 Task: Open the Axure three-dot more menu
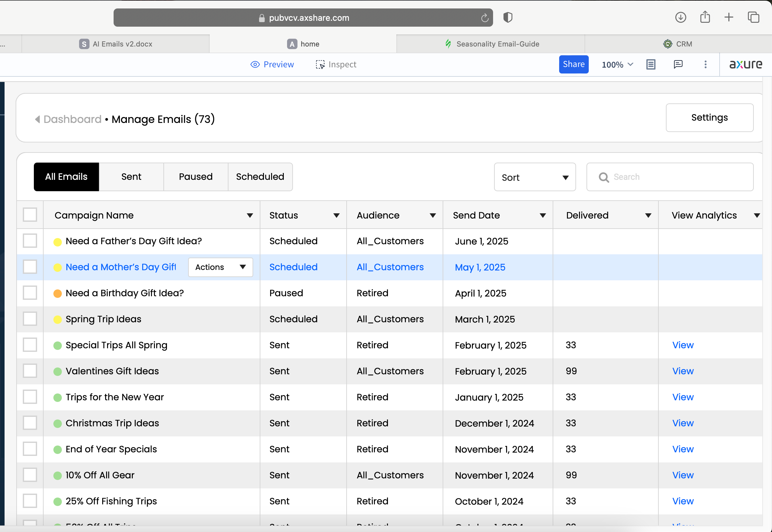tap(705, 64)
